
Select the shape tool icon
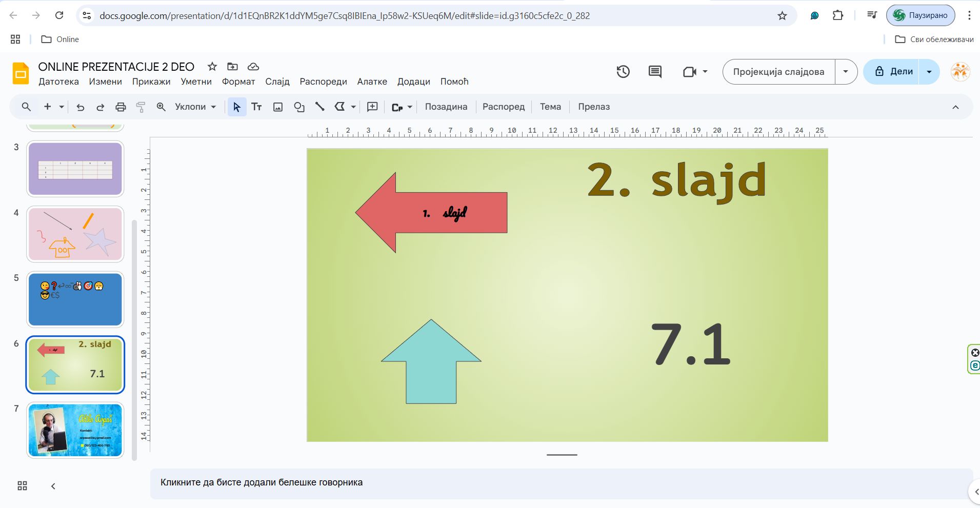(x=299, y=107)
